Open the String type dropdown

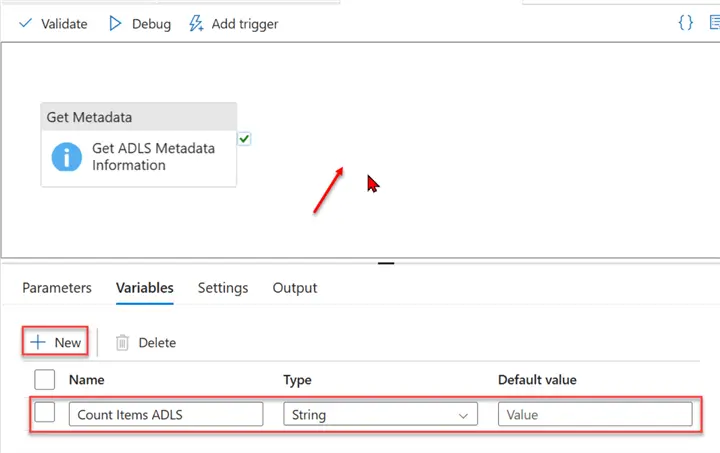tap(380, 414)
